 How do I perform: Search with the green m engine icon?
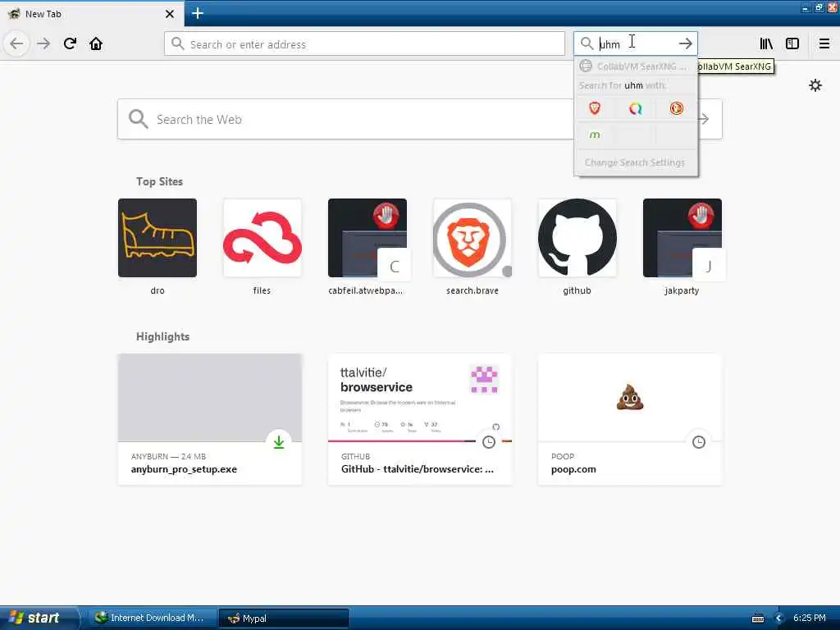(595, 135)
